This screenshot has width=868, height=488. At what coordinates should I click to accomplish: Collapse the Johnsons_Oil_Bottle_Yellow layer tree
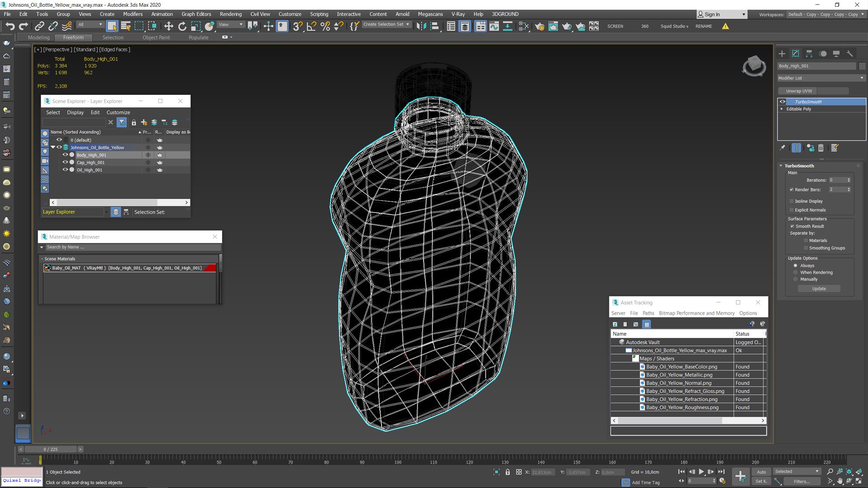click(53, 147)
